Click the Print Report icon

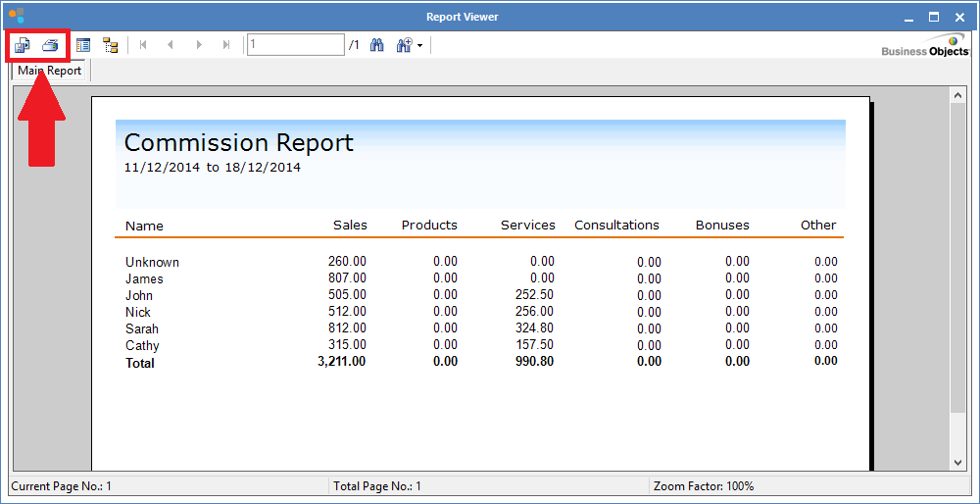pyautogui.click(x=50, y=45)
